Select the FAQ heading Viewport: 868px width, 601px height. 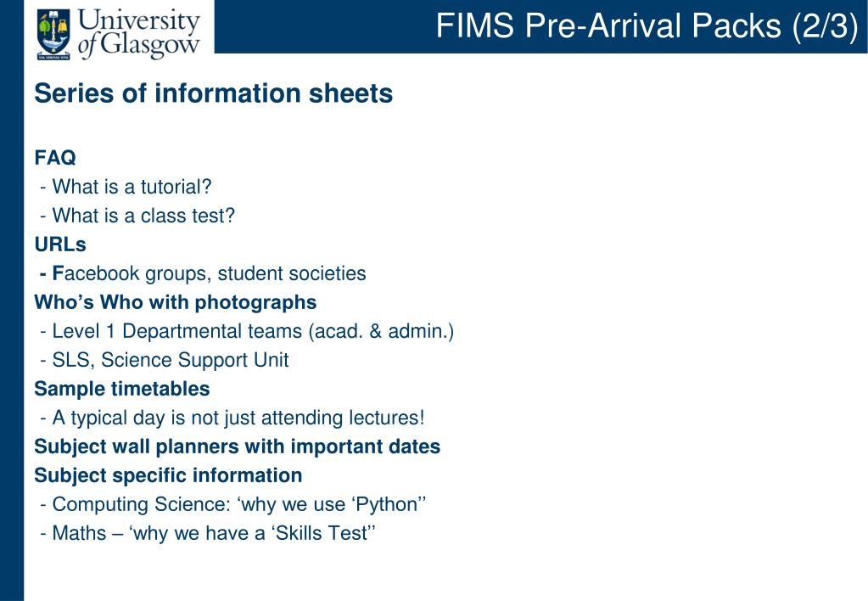click(55, 157)
